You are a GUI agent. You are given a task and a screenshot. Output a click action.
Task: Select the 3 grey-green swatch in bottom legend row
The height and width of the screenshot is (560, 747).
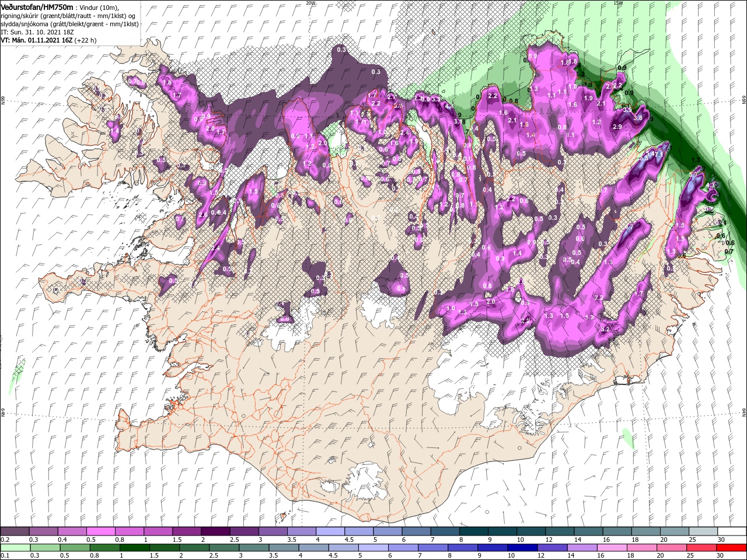[x=254, y=547]
